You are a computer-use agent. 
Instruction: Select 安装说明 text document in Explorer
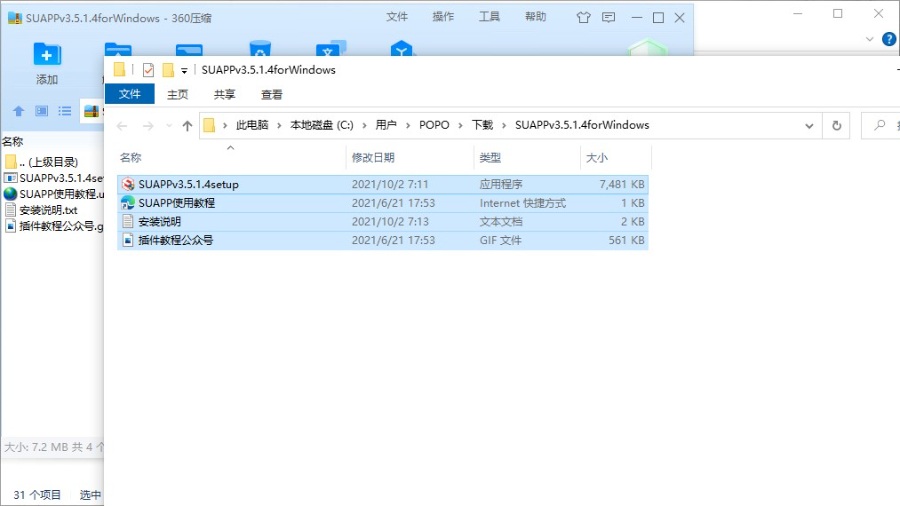point(383,221)
